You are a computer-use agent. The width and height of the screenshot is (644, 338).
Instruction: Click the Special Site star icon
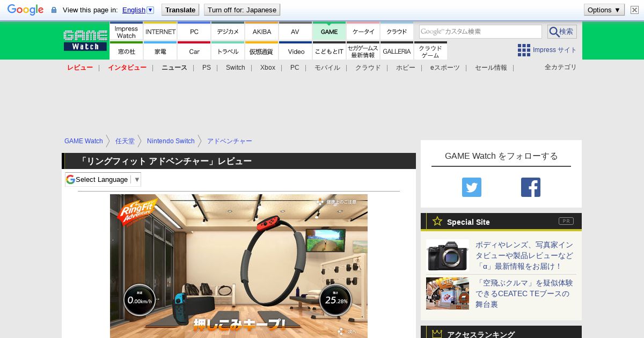437,221
